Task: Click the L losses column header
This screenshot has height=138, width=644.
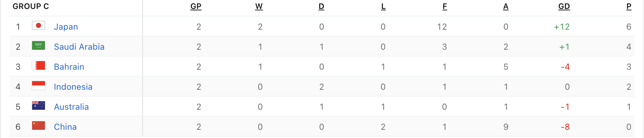Action: pyautogui.click(x=383, y=6)
